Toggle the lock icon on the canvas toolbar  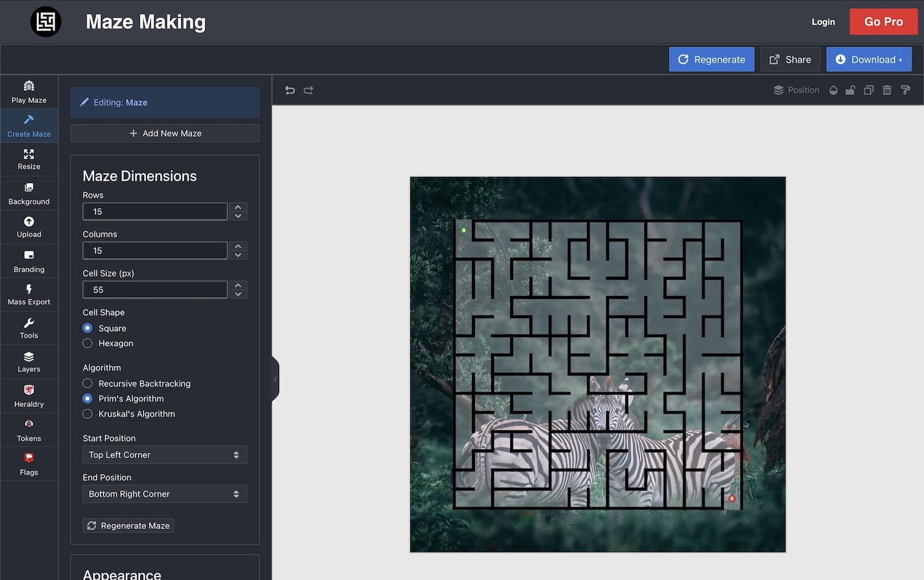coord(851,90)
